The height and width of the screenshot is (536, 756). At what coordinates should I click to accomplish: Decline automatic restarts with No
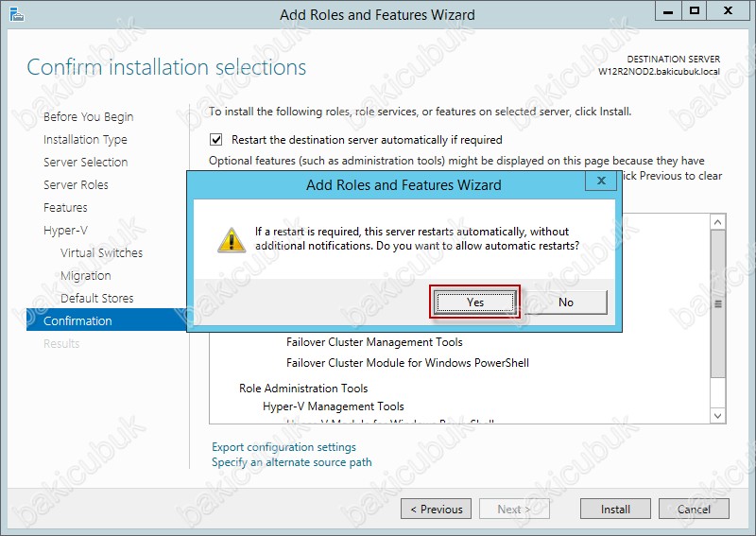(x=566, y=302)
